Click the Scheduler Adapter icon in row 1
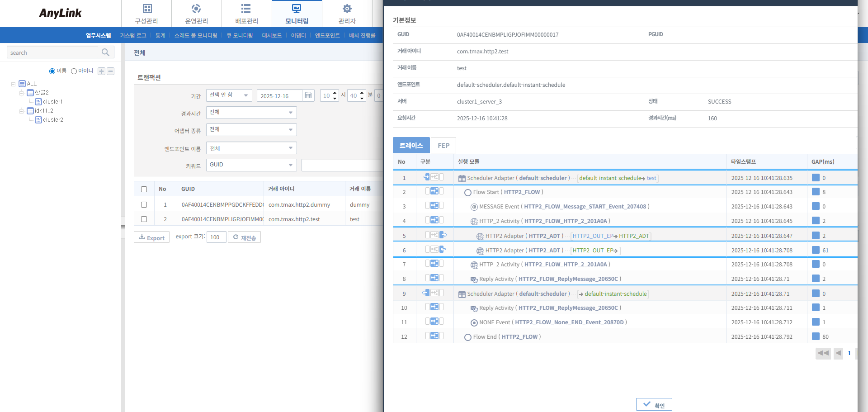 click(462, 179)
